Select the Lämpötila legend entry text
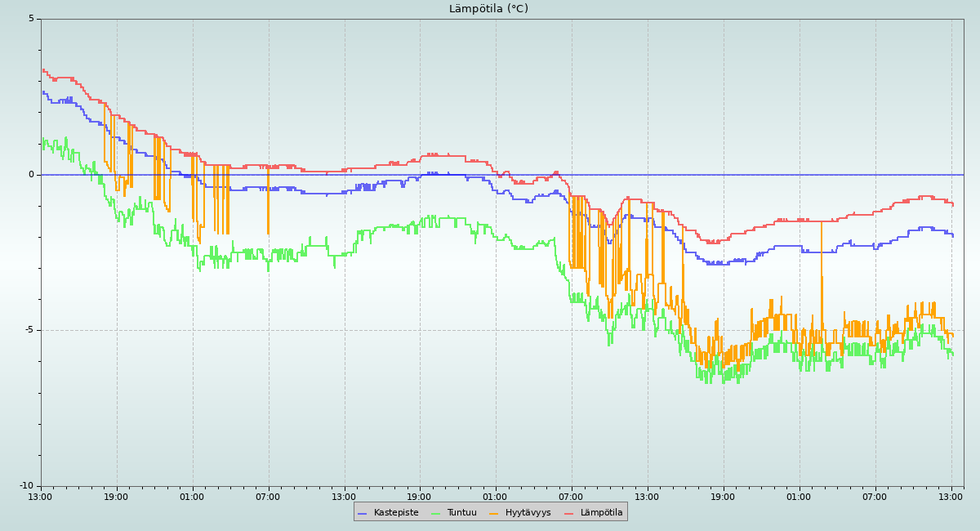The height and width of the screenshot is (531, 980). coord(601,513)
